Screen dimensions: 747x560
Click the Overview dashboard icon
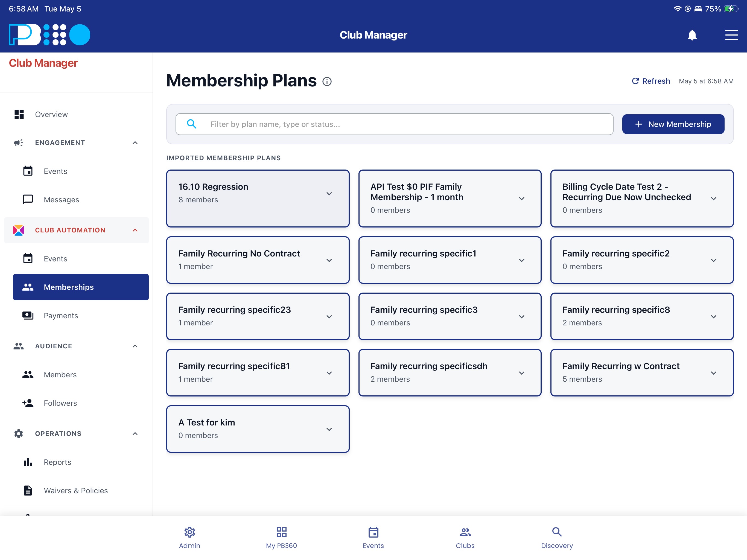point(19,114)
